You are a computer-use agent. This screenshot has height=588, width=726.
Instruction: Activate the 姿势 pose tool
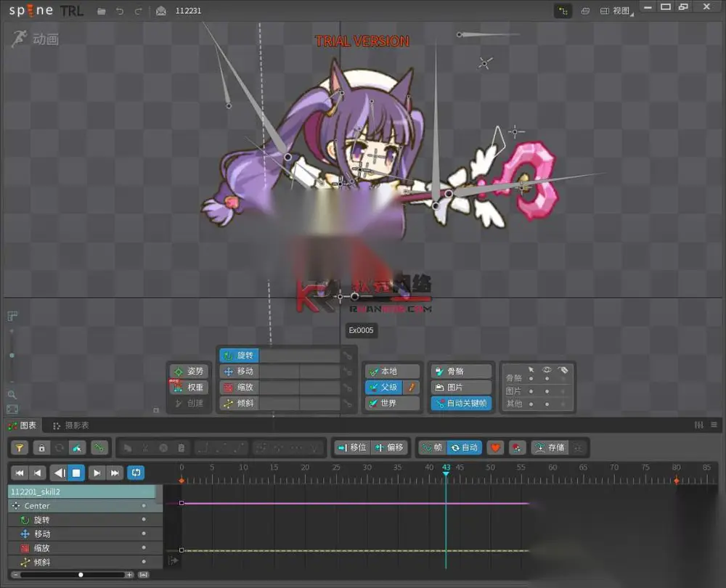189,372
